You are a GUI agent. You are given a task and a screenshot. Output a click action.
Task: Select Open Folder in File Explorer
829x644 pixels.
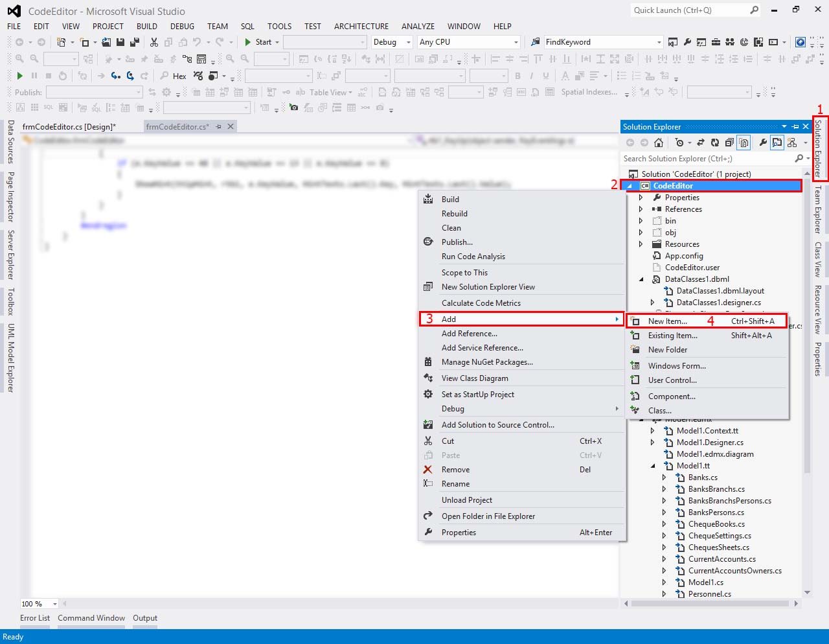(x=521, y=516)
